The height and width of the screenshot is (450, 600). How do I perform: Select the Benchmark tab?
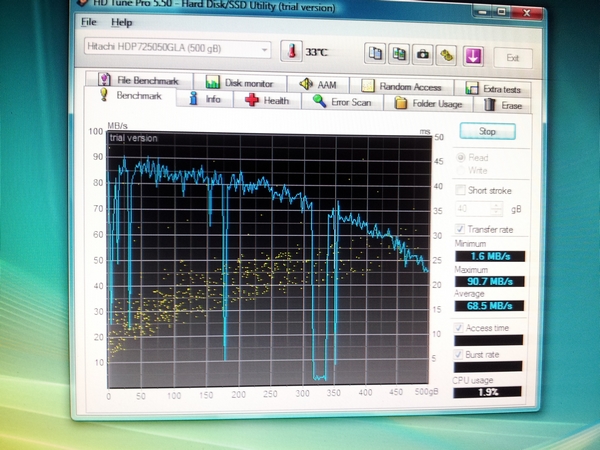[130, 96]
